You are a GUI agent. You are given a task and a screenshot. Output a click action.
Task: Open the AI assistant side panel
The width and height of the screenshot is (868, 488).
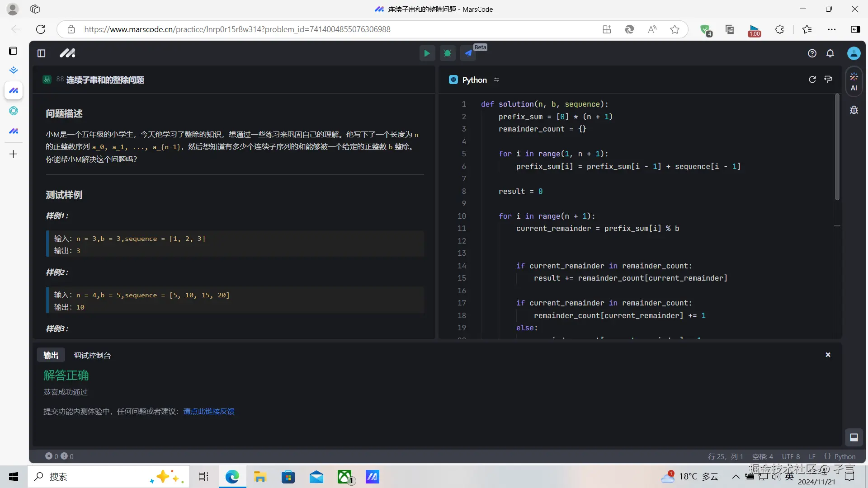point(854,82)
